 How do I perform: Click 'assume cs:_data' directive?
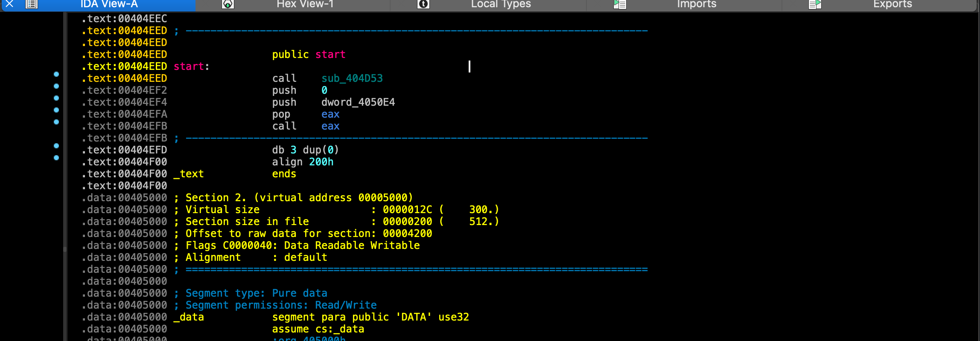click(x=318, y=329)
